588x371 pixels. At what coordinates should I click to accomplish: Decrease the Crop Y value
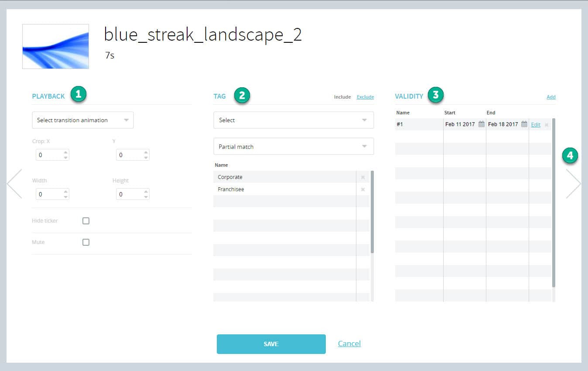[x=146, y=158]
